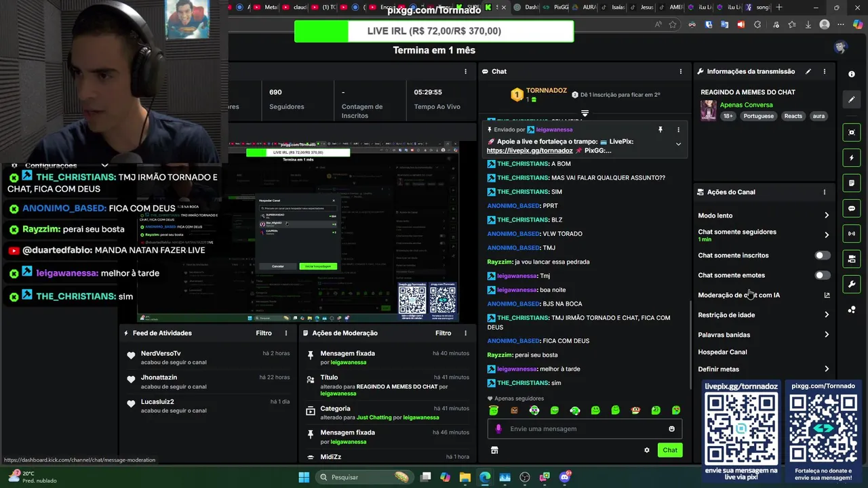The height and width of the screenshot is (488, 868).
Task: Click the Portuguese language tag
Action: pos(758,116)
